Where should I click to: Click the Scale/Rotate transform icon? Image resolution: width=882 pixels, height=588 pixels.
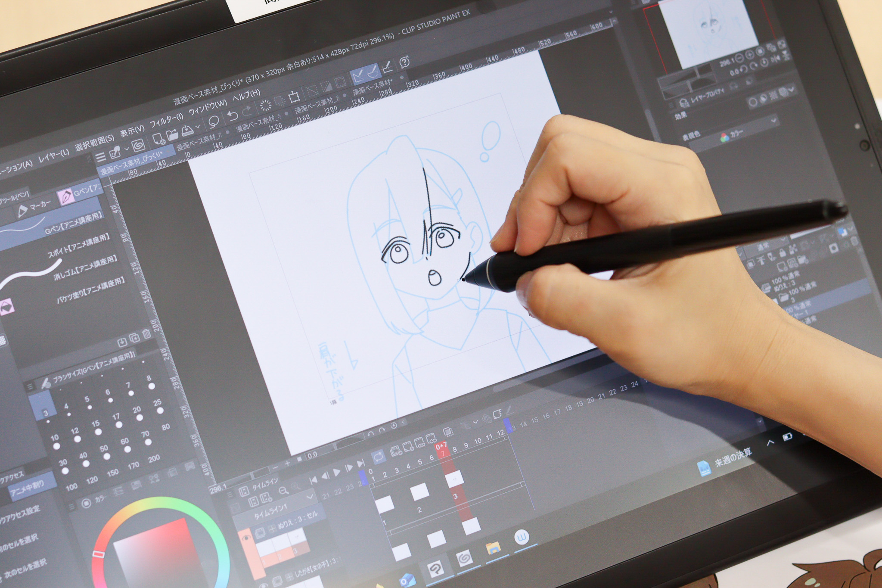(x=295, y=96)
